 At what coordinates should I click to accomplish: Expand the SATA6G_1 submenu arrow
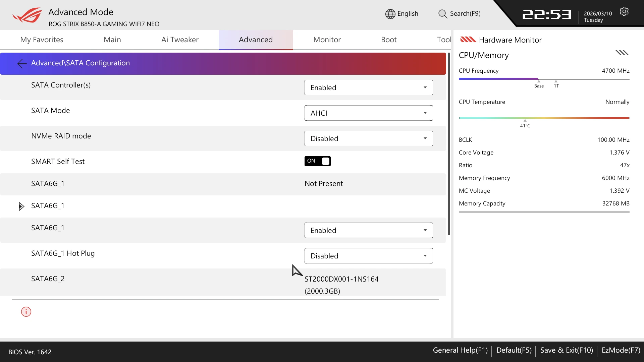[x=21, y=206]
